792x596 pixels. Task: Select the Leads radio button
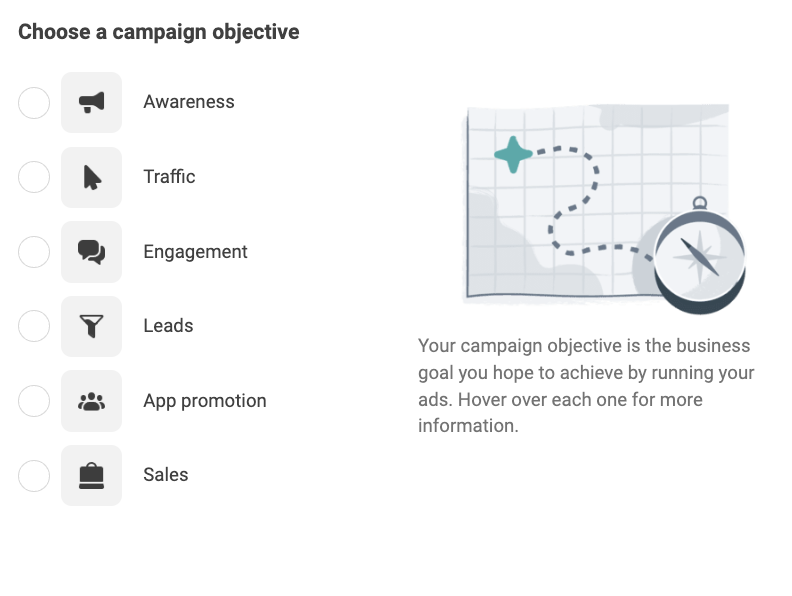[34, 326]
